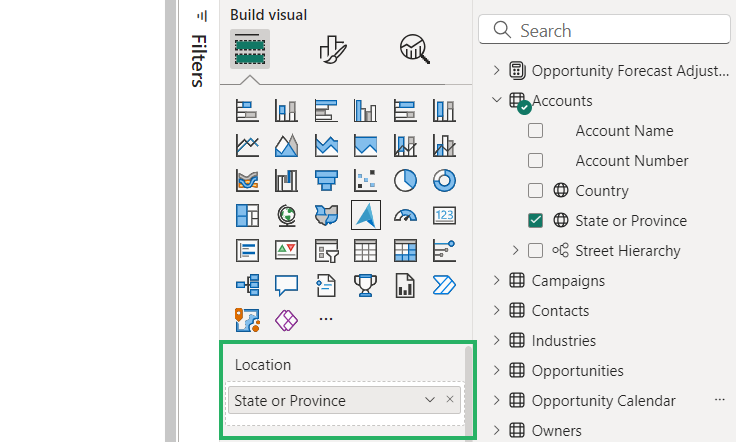Remove State or Province from Location well
This screenshot has width=736, height=442.
pos(450,400)
